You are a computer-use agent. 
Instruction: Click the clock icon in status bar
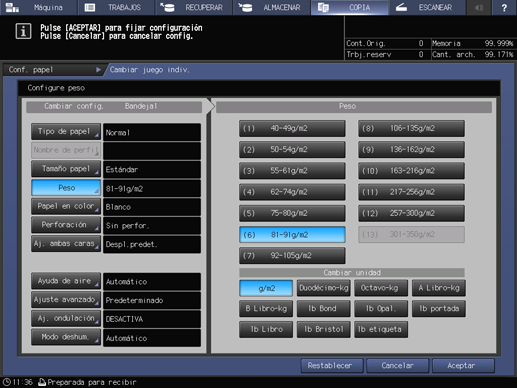tap(7, 382)
